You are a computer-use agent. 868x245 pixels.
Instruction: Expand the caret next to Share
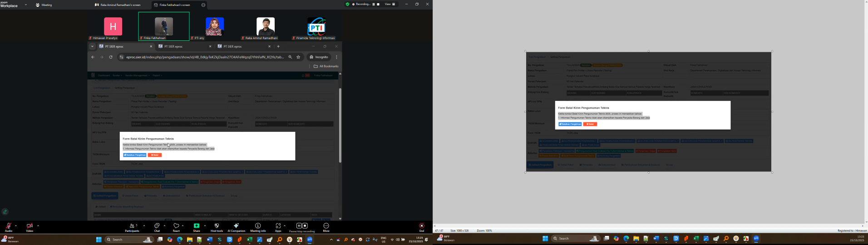click(x=205, y=225)
